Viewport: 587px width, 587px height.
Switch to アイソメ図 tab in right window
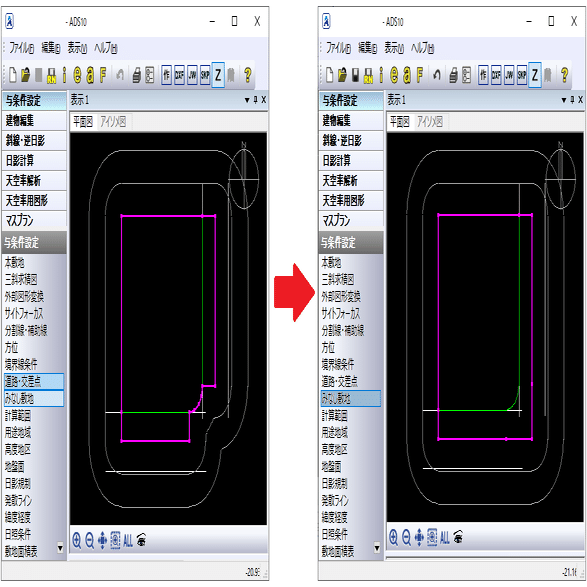(430, 122)
